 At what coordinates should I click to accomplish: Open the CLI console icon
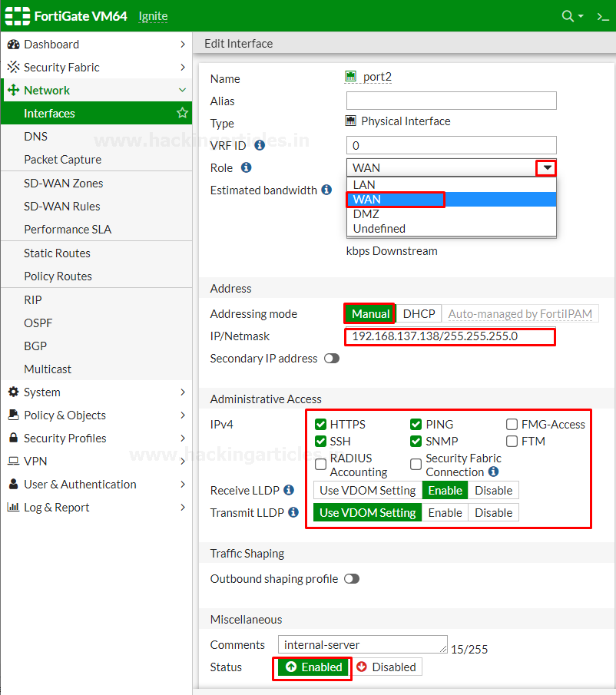point(603,16)
